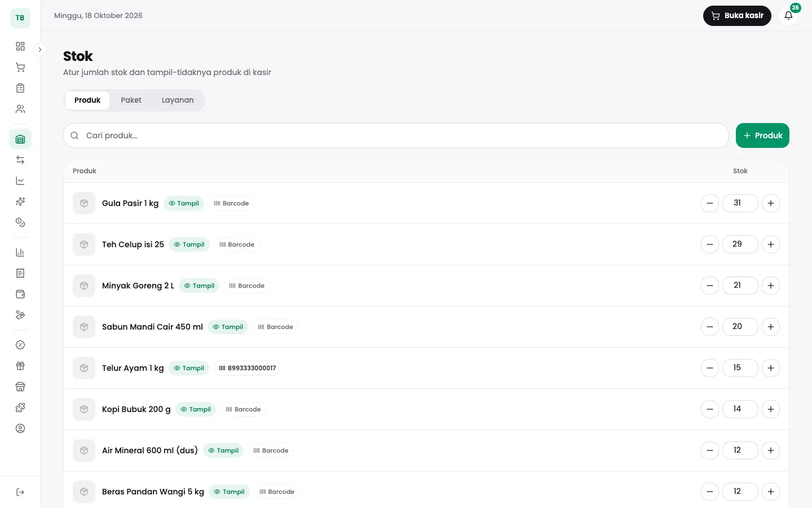
Task: Click the logout icon at sidebar bottom
Action: click(x=20, y=492)
